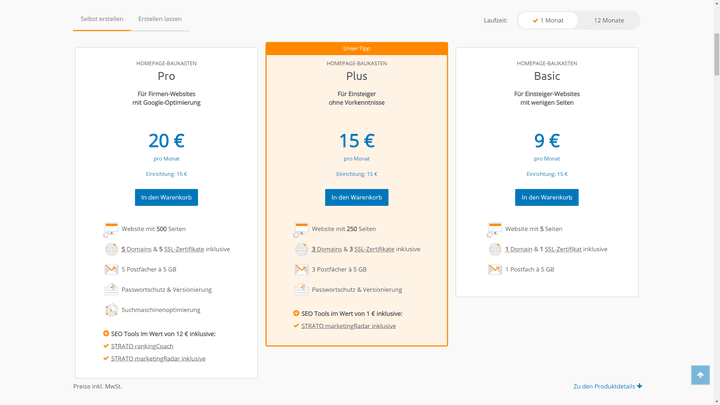Viewport: 720px width, 405px height.
Task: Click the mailbox envelope icon in Plus plan
Action: point(301,269)
